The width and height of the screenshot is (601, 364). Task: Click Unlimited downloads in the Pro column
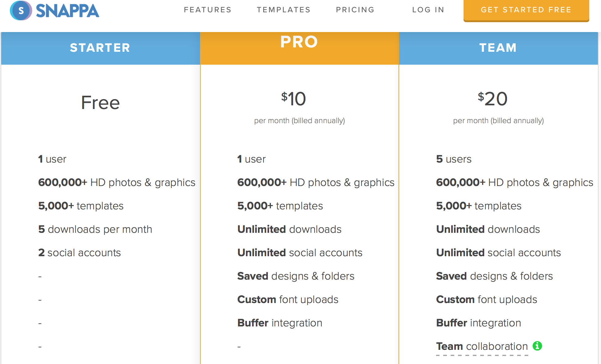coord(289,229)
